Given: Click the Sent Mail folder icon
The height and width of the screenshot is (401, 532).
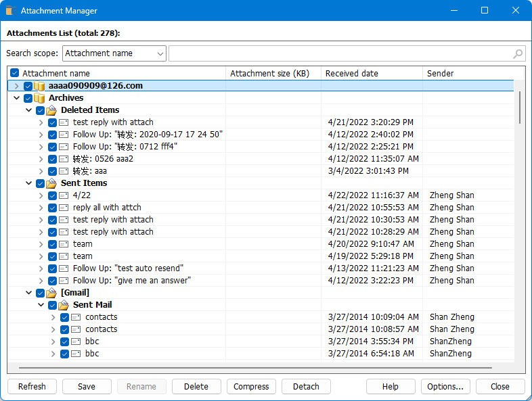Looking at the screenshot, I should point(64,305).
